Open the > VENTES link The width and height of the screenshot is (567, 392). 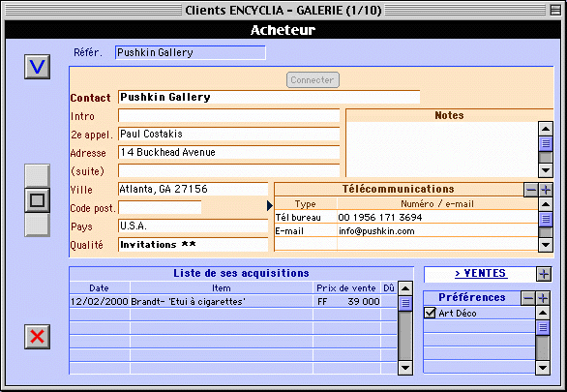point(481,273)
